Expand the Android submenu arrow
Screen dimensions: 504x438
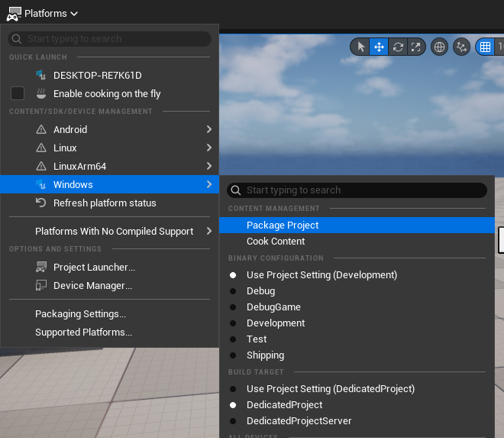click(x=209, y=129)
